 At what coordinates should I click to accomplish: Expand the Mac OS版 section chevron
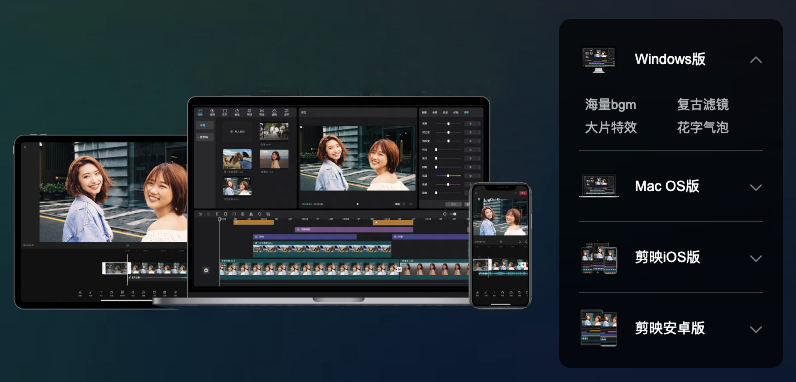click(756, 187)
